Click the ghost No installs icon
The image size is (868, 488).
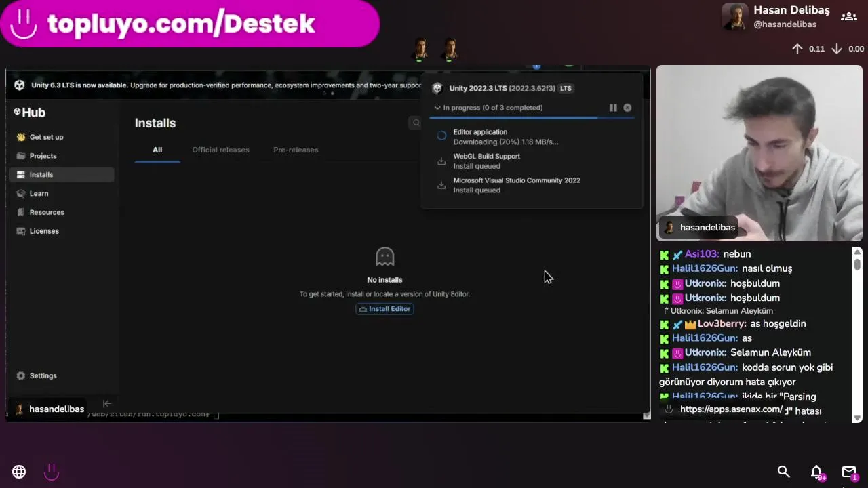pos(384,257)
